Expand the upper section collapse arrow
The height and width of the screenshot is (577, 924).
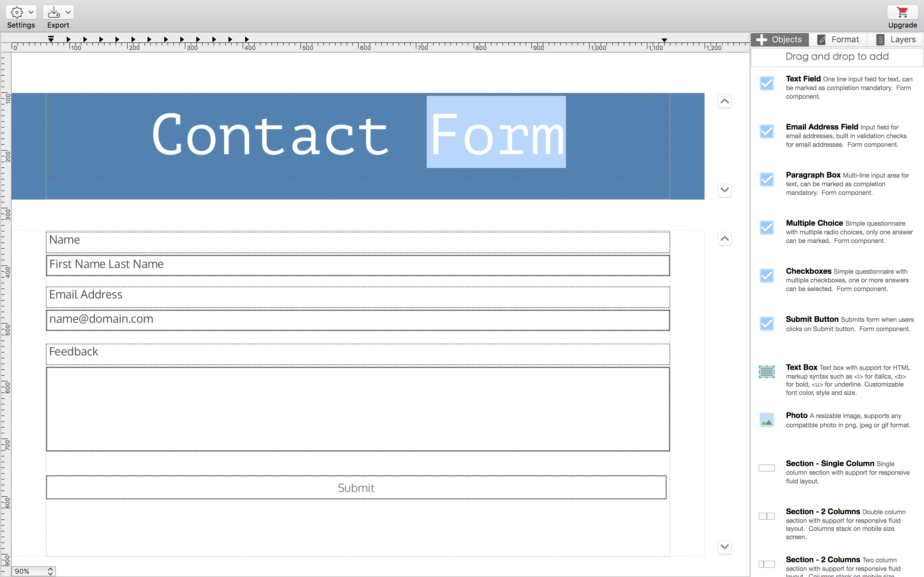(724, 101)
